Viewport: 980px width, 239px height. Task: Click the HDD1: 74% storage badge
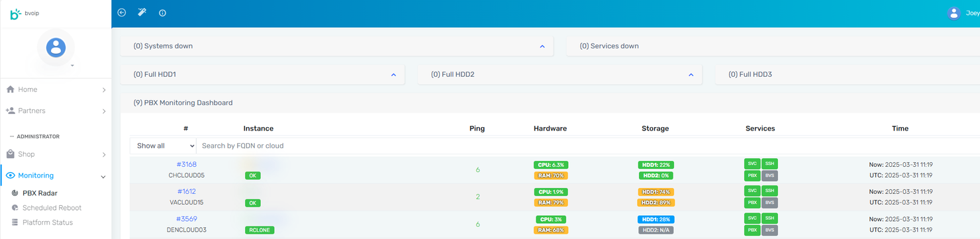click(656, 192)
